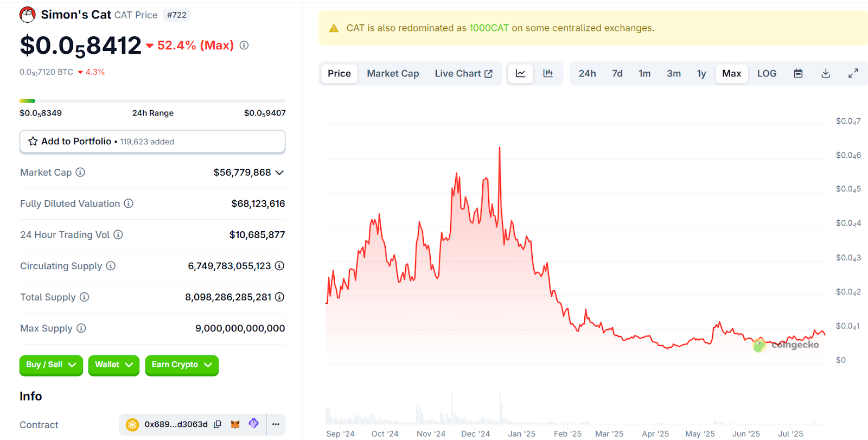Viewport: 868px width, 440px height.
Task: Click the 1000CAT link in notice
Action: (489, 28)
